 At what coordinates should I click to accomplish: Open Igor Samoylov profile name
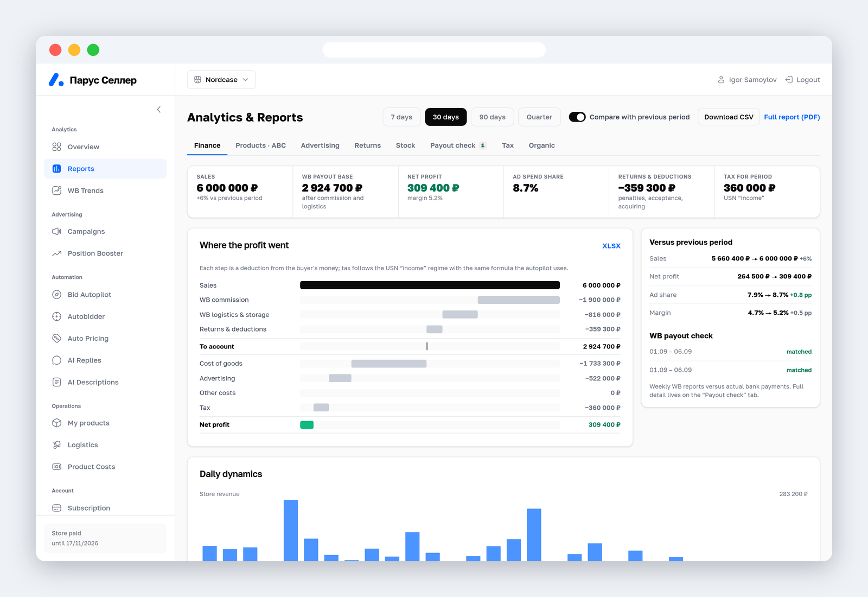752,80
